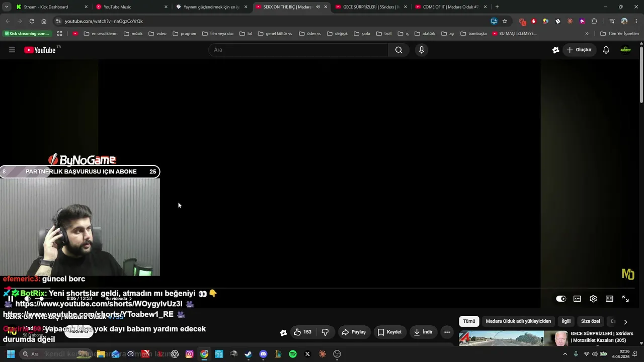The width and height of the screenshot is (644, 362).
Task: Open ChatGPT from the taskbar
Action: [175, 354]
